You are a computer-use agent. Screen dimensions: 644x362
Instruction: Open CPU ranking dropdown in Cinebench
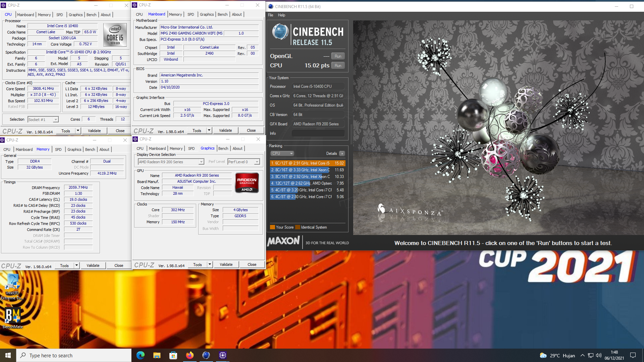[282, 154]
